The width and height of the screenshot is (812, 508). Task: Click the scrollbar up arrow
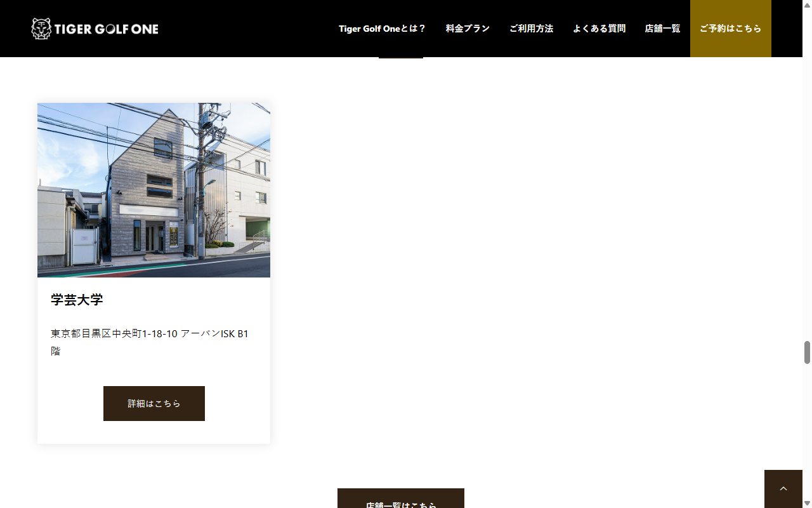click(807, 4)
